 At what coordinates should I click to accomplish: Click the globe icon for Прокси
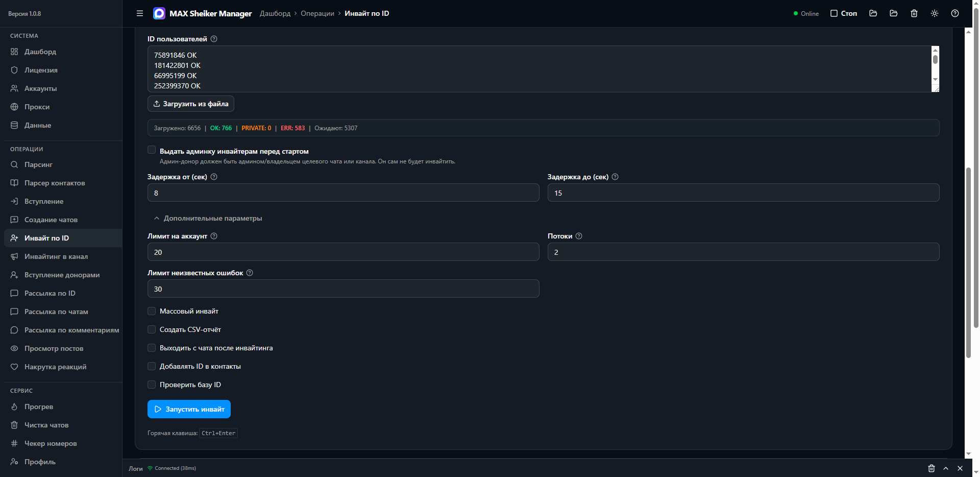[14, 107]
